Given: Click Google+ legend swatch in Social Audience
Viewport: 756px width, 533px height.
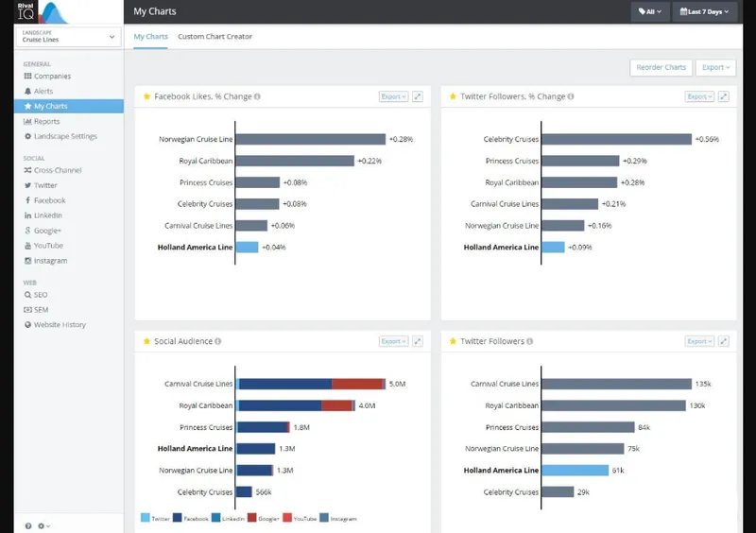Looking at the screenshot, I should (251, 518).
